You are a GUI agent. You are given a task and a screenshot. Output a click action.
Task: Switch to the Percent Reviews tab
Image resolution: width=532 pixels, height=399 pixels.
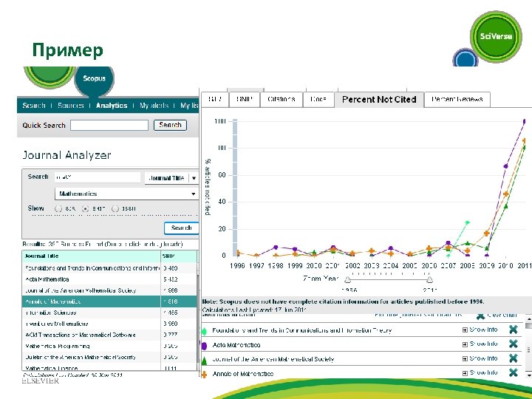pyautogui.click(x=457, y=100)
